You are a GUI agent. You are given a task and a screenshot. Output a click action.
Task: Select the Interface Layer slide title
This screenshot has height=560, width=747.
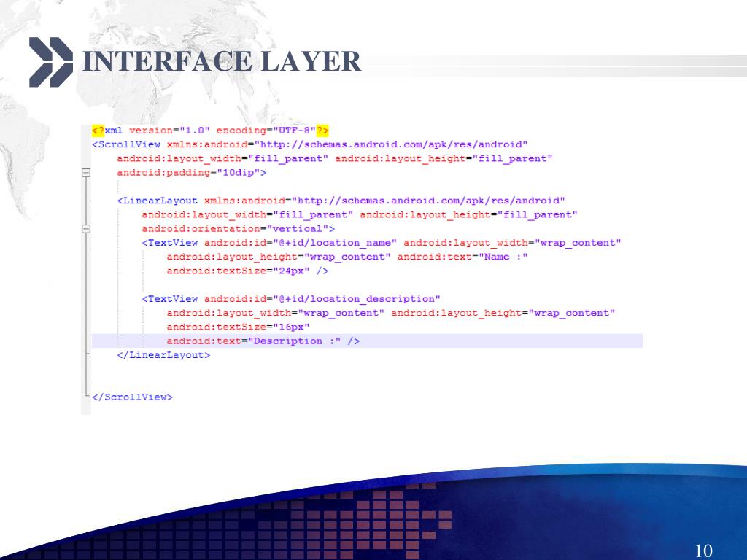click(x=222, y=61)
